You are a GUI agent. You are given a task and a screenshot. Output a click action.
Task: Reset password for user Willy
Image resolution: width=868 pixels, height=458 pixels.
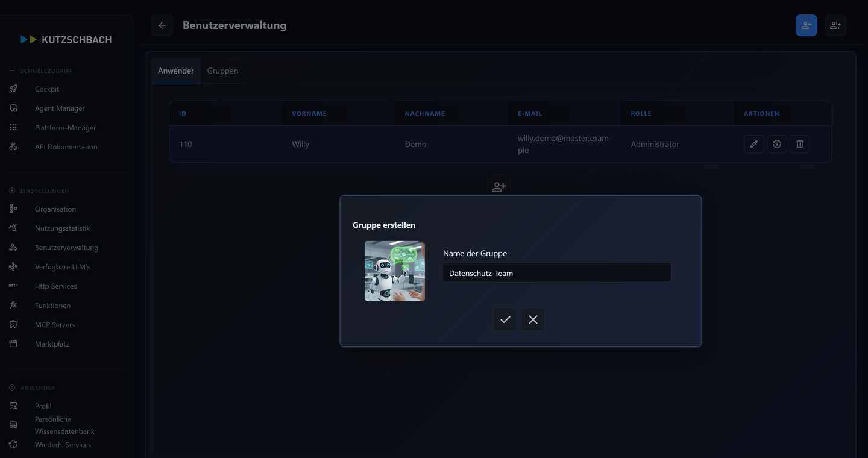click(x=777, y=144)
